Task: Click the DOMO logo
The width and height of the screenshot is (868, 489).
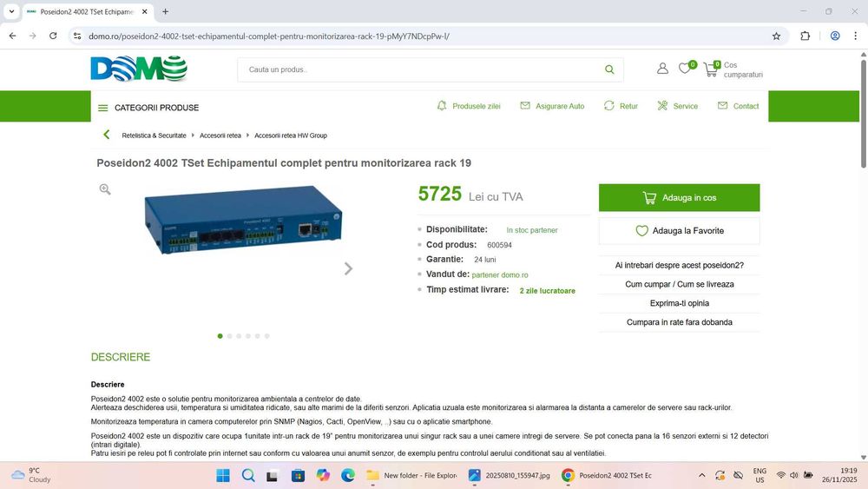Action: coord(139,69)
